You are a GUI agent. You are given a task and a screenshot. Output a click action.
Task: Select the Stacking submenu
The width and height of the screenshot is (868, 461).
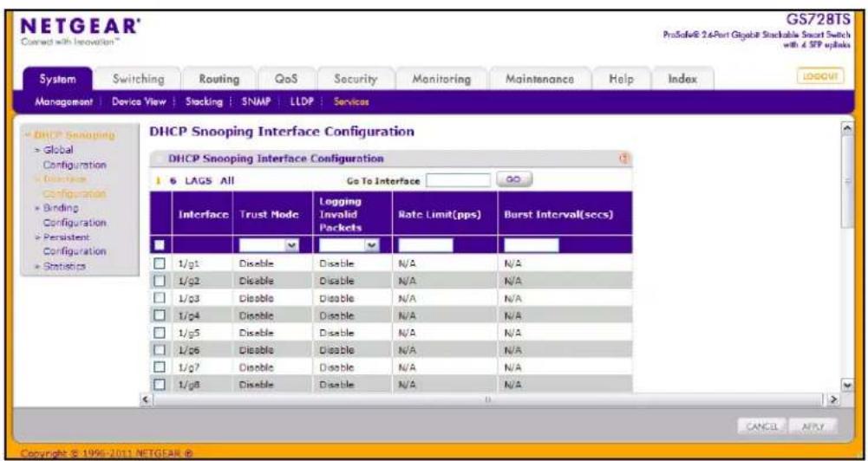coord(204,102)
